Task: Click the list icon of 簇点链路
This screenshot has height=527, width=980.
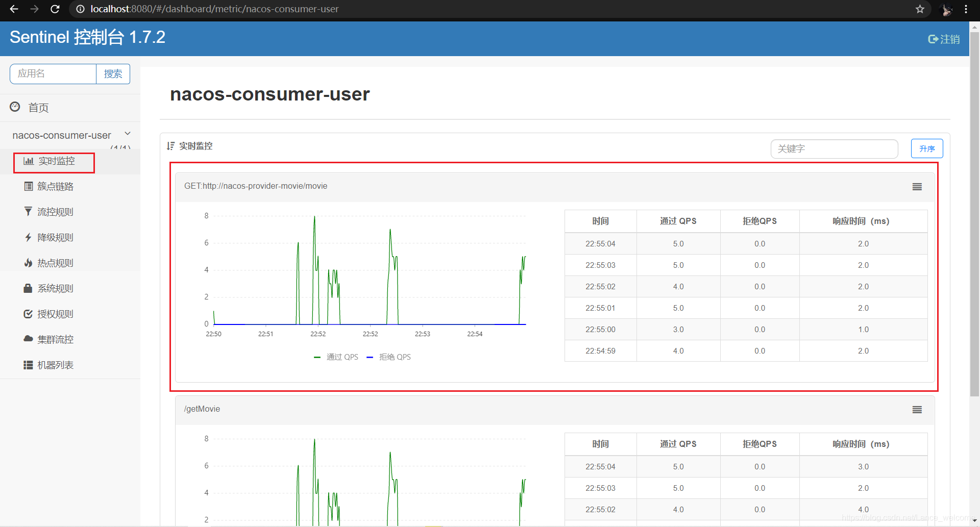Action: pyautogui.click(x=29, y=186)
